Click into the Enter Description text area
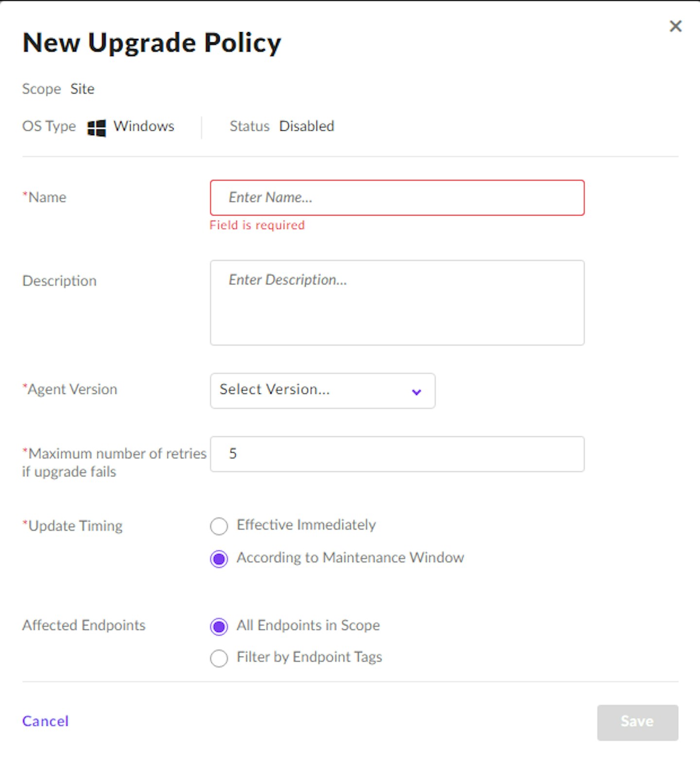The image size is (700, 759). (x=397, y=302)
